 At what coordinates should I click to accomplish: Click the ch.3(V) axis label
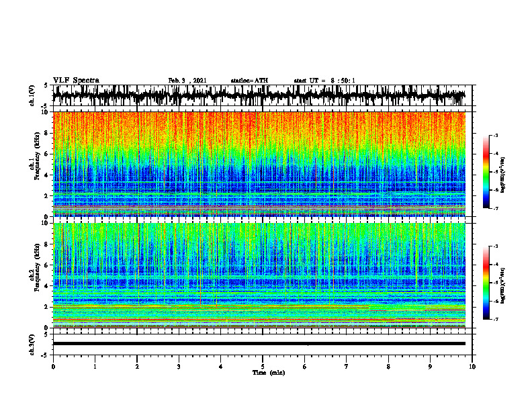[x=32, y=345]
